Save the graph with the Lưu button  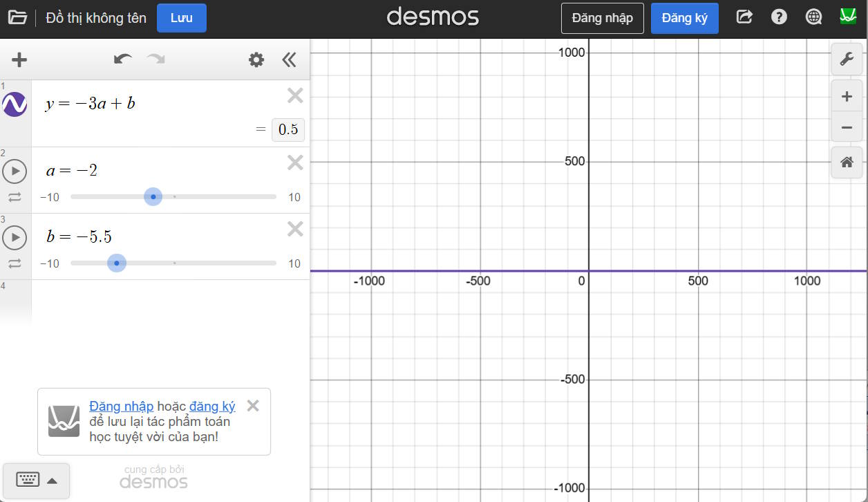pyautogui.click(x=181, y=17)
